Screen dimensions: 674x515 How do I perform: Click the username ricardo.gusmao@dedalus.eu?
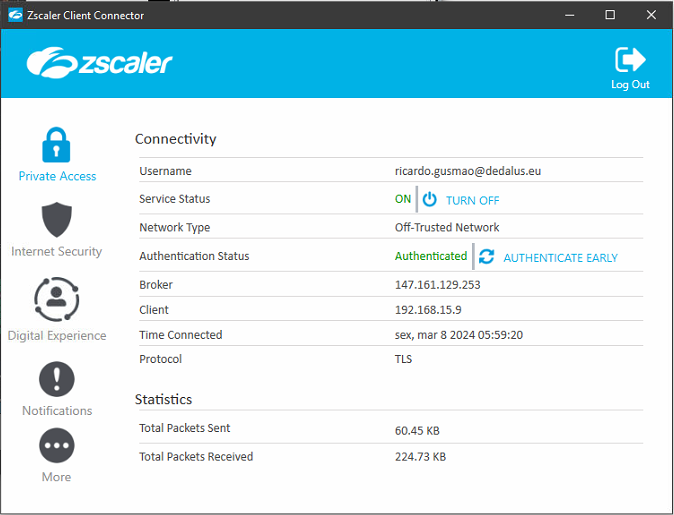pyautogui.click(x=468, y=171)
